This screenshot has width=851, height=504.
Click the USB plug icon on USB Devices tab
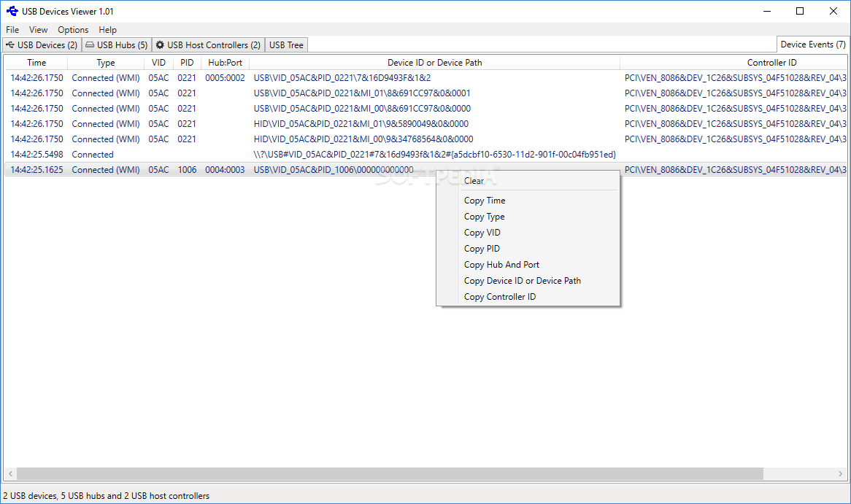coord(9,44)
